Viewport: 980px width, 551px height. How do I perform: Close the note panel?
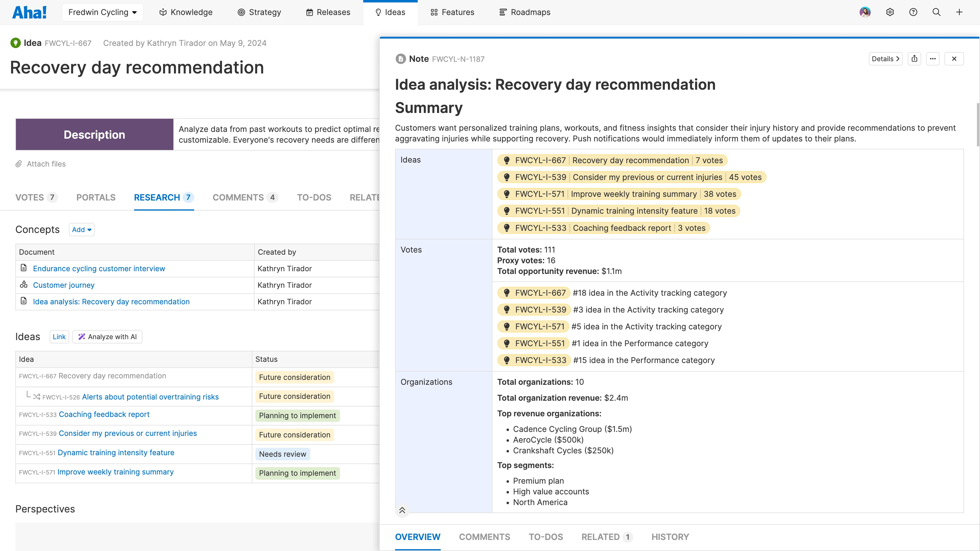click(954, 58)
